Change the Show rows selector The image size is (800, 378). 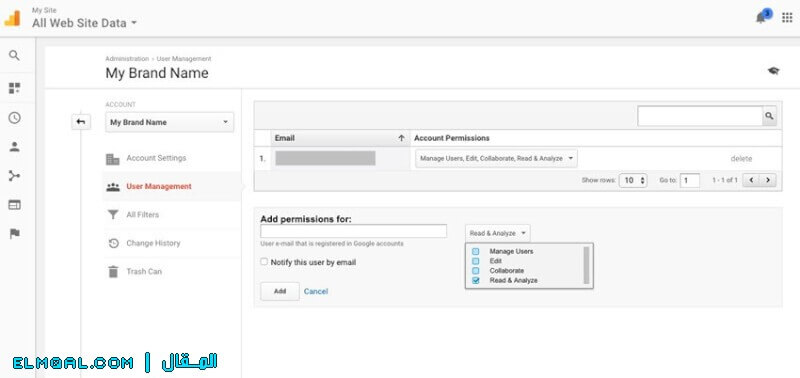click(633, 180)
